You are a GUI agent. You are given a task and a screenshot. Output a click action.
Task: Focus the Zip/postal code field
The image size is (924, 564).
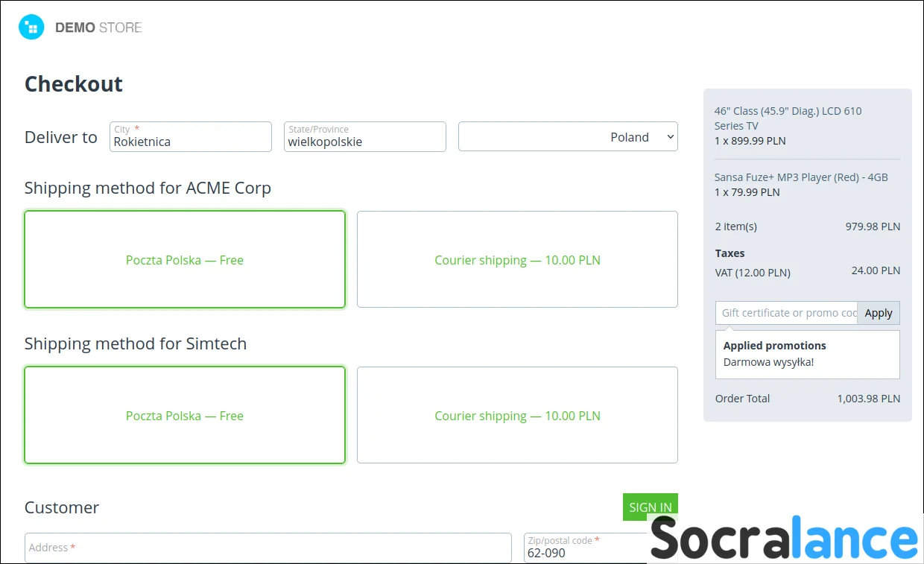(x=587, y=548)
